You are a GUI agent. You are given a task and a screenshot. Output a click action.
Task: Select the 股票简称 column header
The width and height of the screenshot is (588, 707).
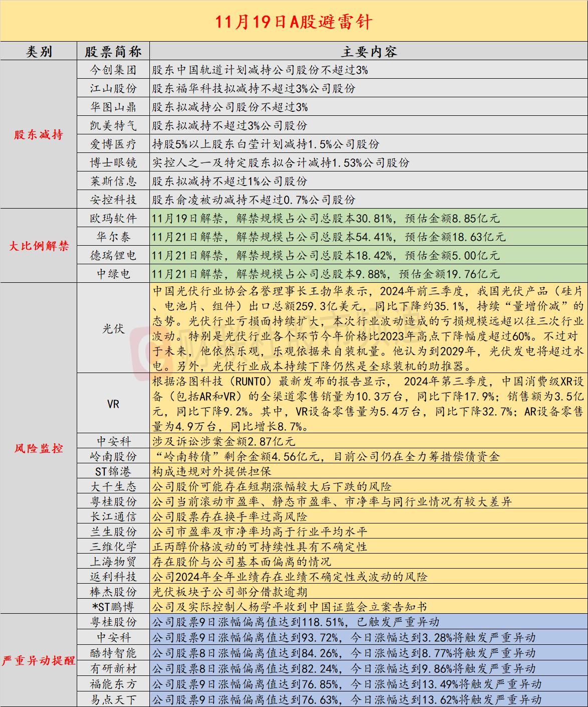[113, 52]
